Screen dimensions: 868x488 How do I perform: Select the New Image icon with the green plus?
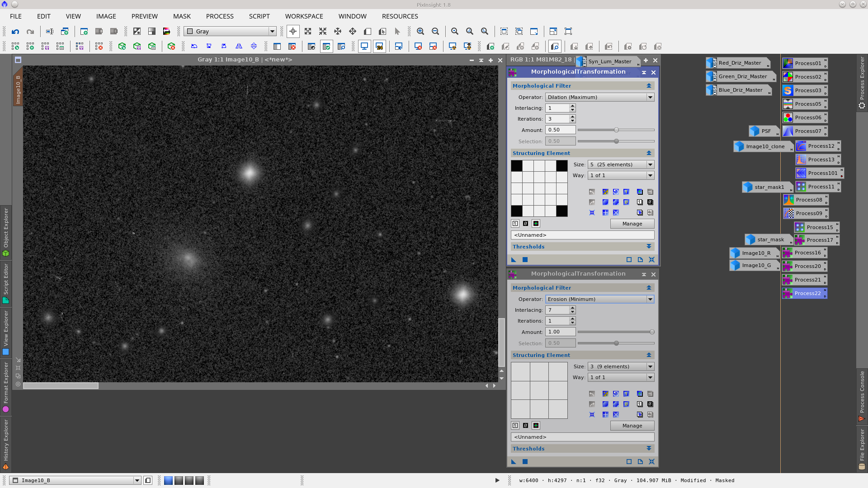83,31
